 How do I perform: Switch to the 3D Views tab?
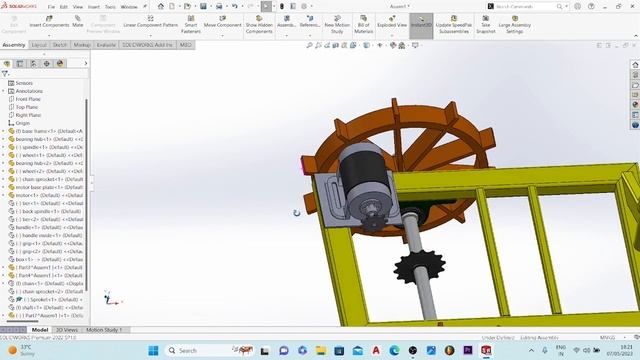(x=66, y=330)
